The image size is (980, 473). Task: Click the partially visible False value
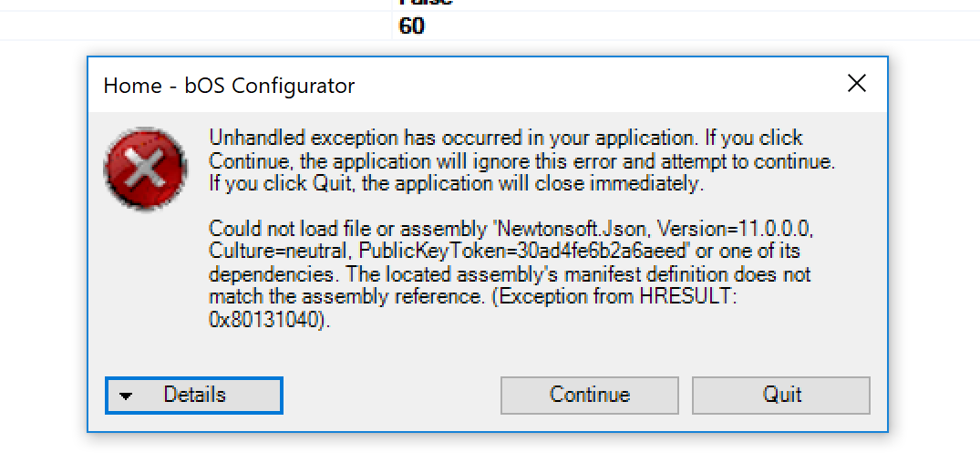tap(426, 3)
